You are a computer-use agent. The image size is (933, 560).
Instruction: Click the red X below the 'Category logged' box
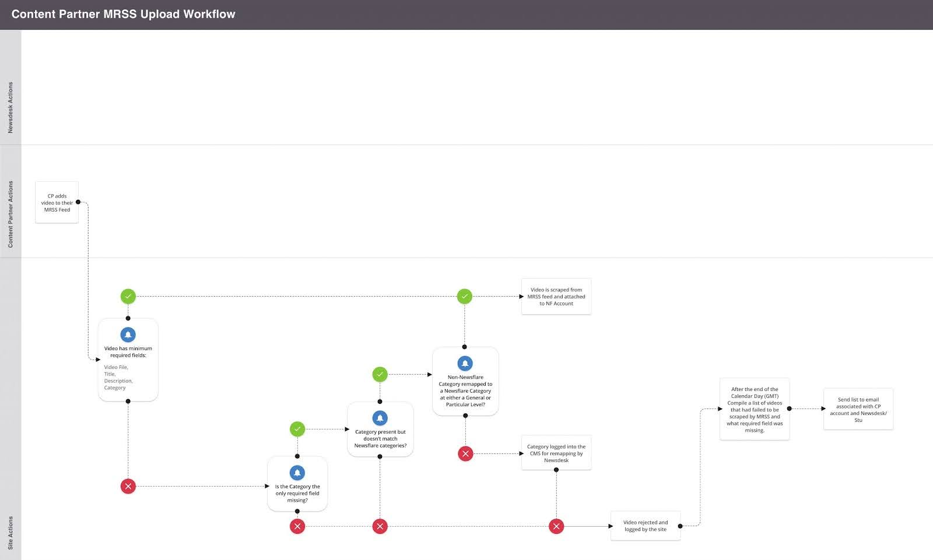coord(556,526)
